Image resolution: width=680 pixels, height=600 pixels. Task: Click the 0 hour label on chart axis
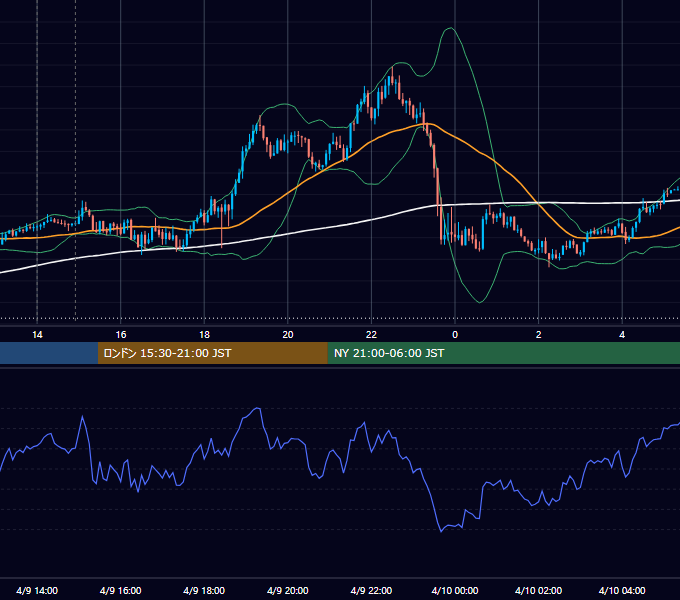pyautogui.click(x=455, y=335)
